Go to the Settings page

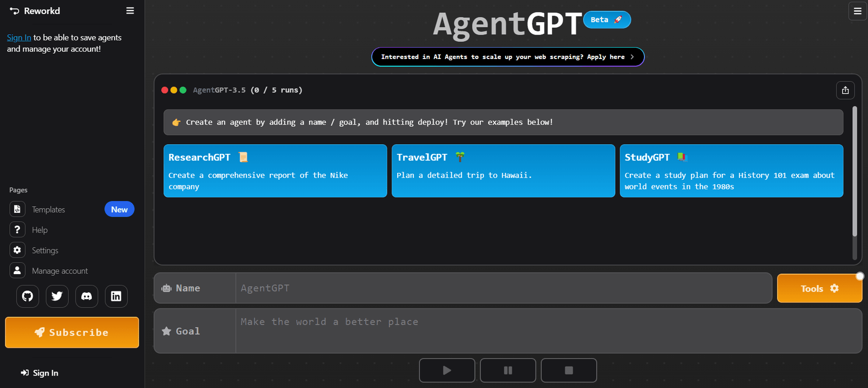coord(44,250)
